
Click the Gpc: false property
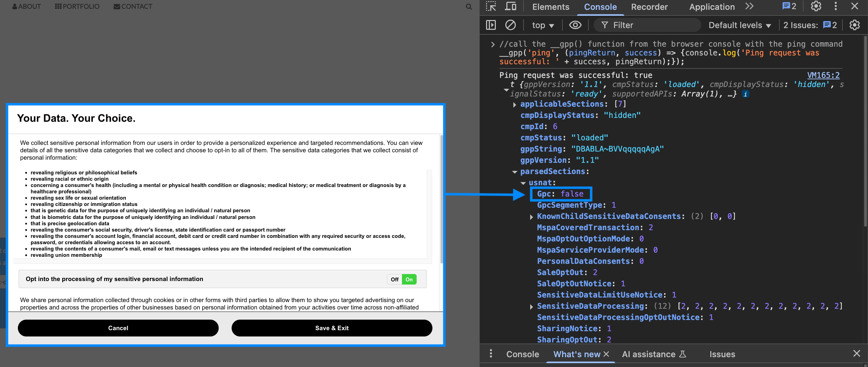tap(560, 194)
